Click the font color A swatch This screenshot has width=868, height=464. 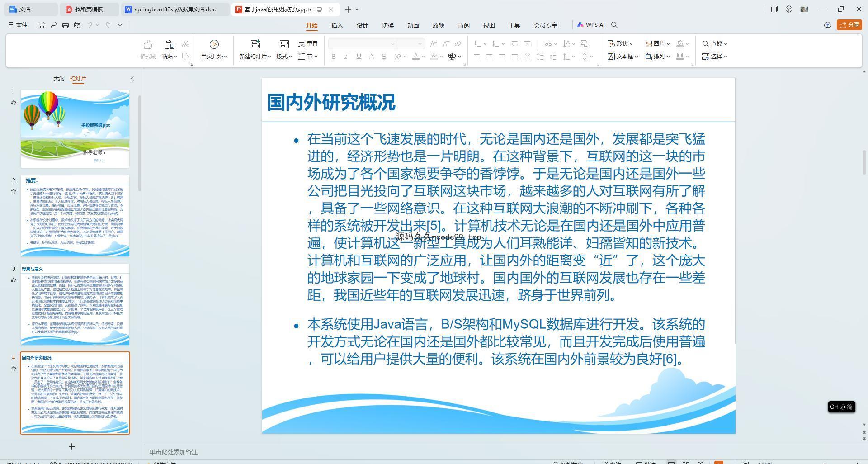pyautogui.click(x=416, y=57)
